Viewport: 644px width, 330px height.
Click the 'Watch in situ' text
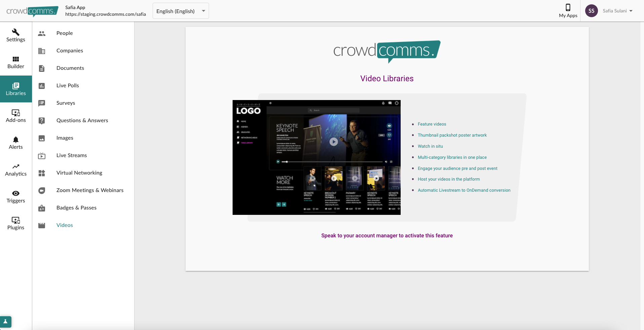(x=430, y=146)
